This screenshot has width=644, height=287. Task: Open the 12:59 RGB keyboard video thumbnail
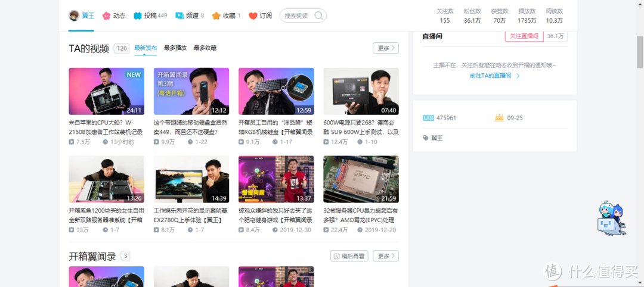point(276,91)
